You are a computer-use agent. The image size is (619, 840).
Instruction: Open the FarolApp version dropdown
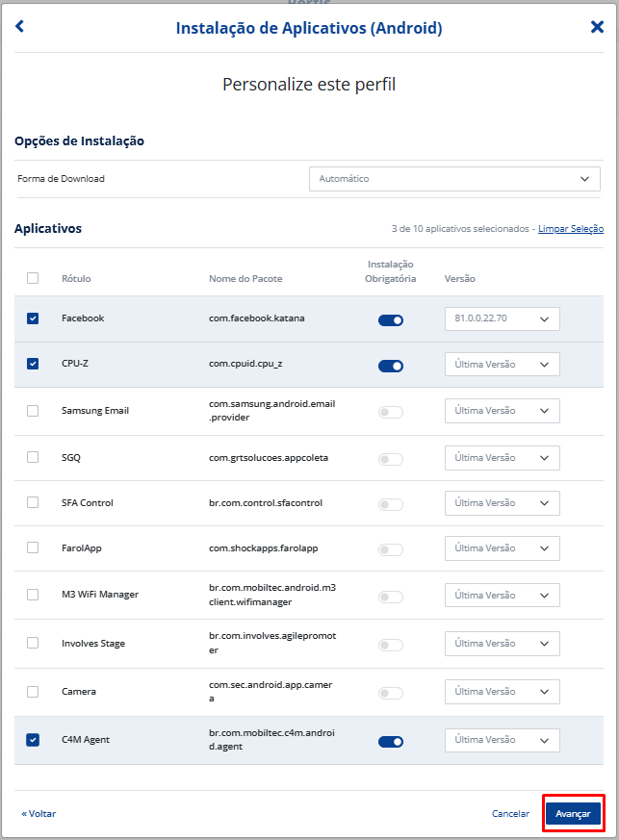click(503, 548)
